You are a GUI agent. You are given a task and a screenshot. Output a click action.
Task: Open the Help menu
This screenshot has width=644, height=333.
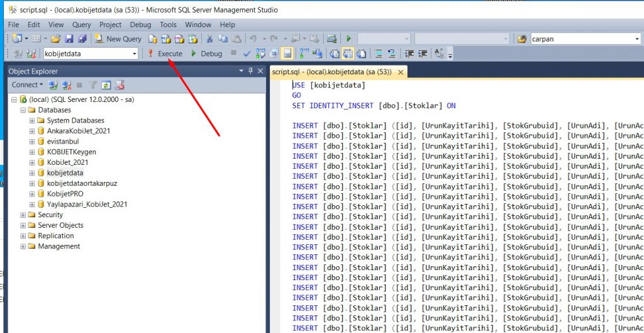(x=227, y=25)
